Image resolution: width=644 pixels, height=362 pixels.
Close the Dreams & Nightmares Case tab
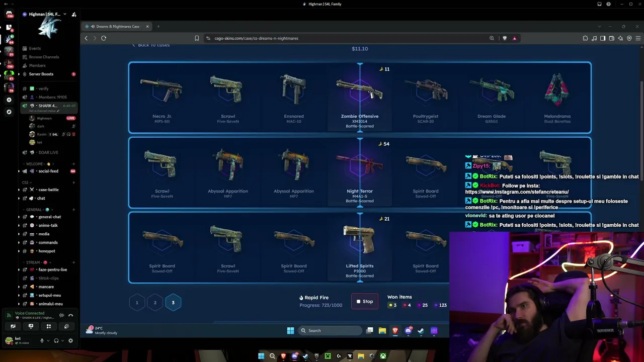point(147,26)
